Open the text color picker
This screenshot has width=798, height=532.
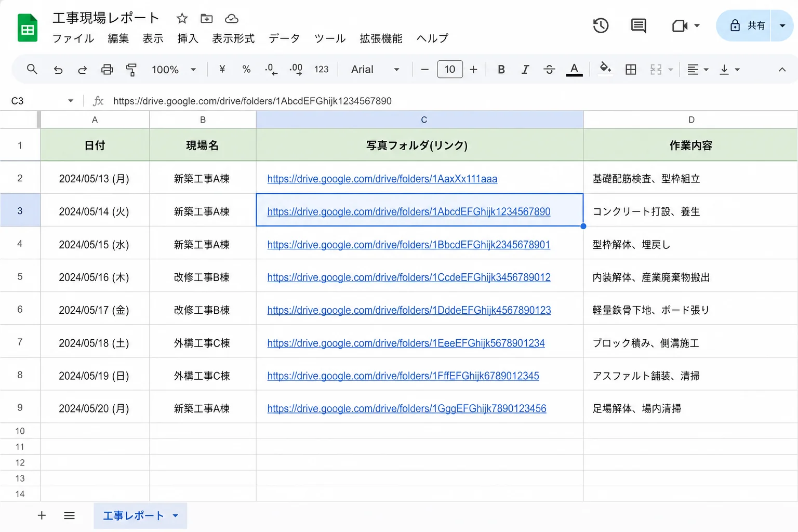574,69
